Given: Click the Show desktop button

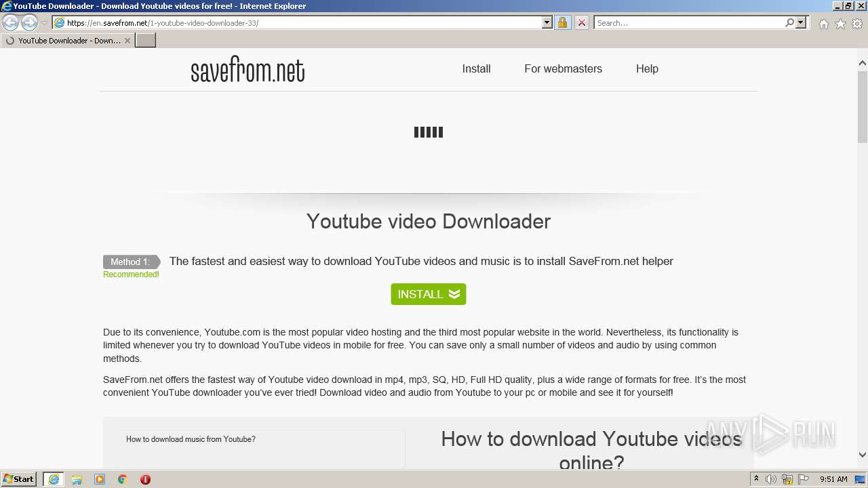Looking at the screenshot, I should pos(860,479).
